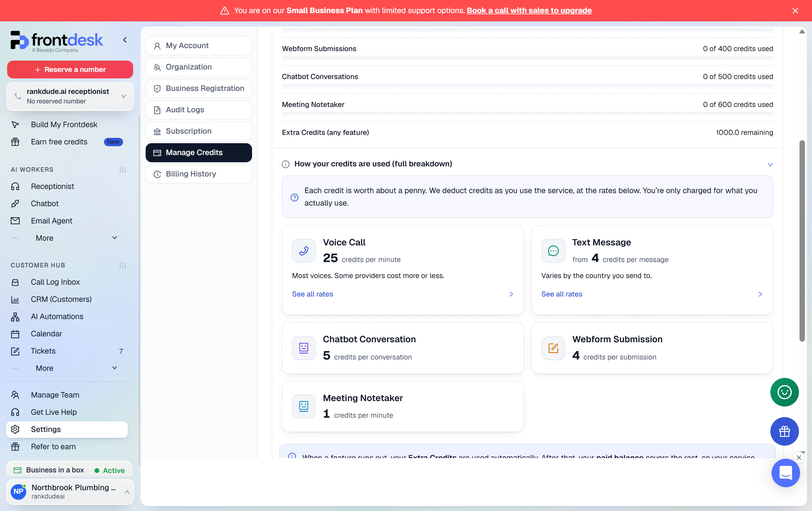The width and height of the screenshot is (812, 511).
Task: Open the blue gift rewards button
Action: pyautogui.click(x=784, y=431)
